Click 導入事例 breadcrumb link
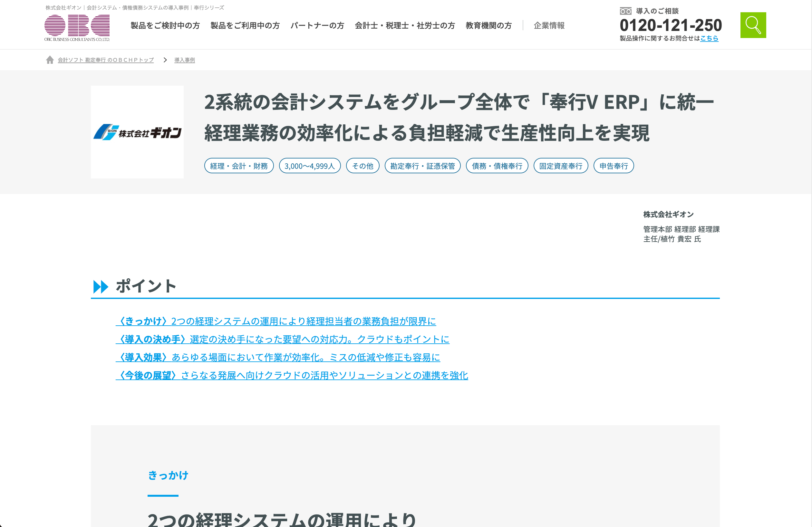The image size is (812, 527). (185, 60)
